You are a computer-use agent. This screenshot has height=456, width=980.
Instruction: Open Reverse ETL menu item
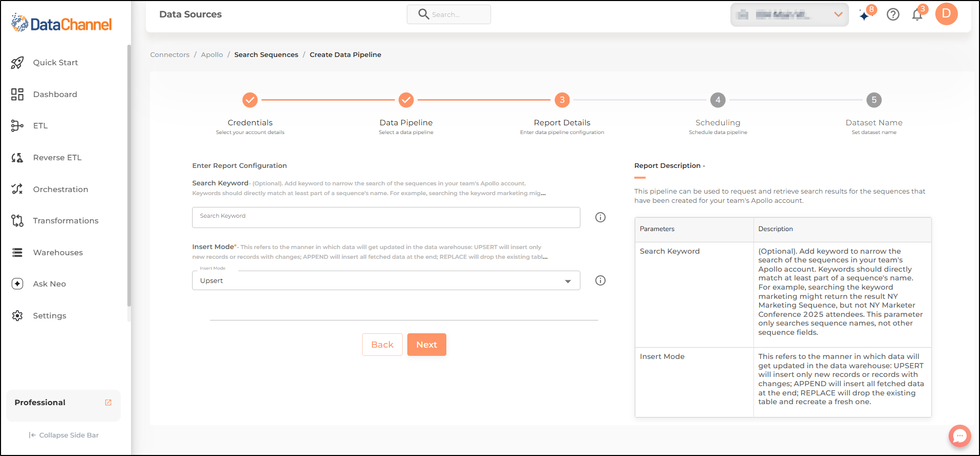pyautogui.click(x=58, y=158)
